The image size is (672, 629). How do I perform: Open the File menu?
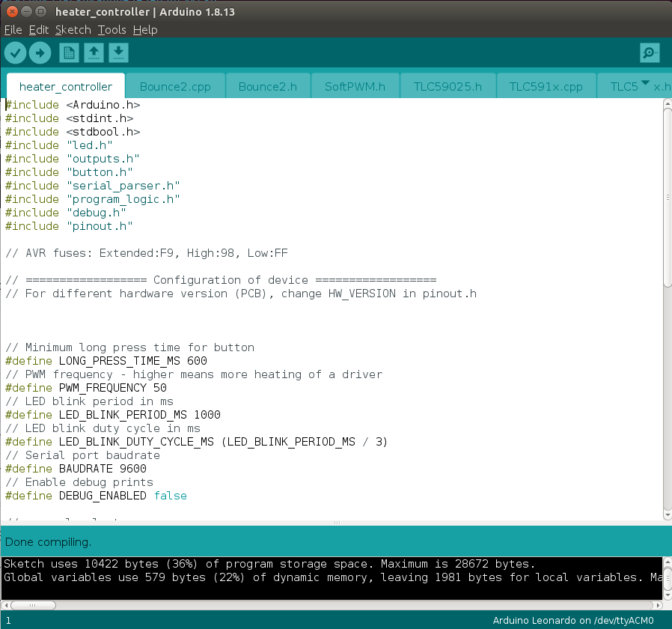point(13,30)
